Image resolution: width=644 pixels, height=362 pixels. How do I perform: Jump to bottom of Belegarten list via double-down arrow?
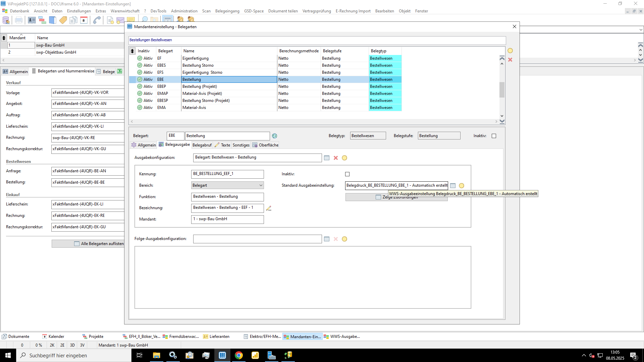(502, 122)
